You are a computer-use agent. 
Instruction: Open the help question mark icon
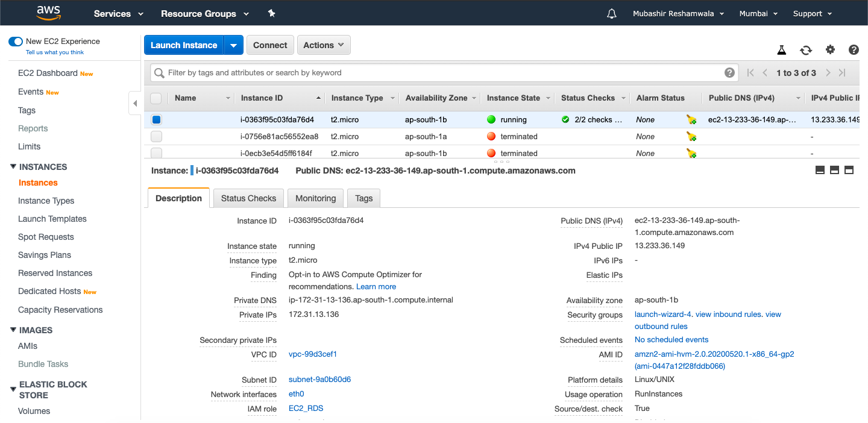tap(854, 50)
